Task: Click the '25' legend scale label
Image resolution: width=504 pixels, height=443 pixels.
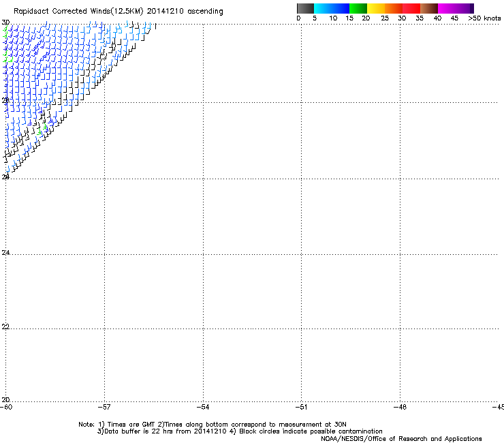Action: [385, 18]
